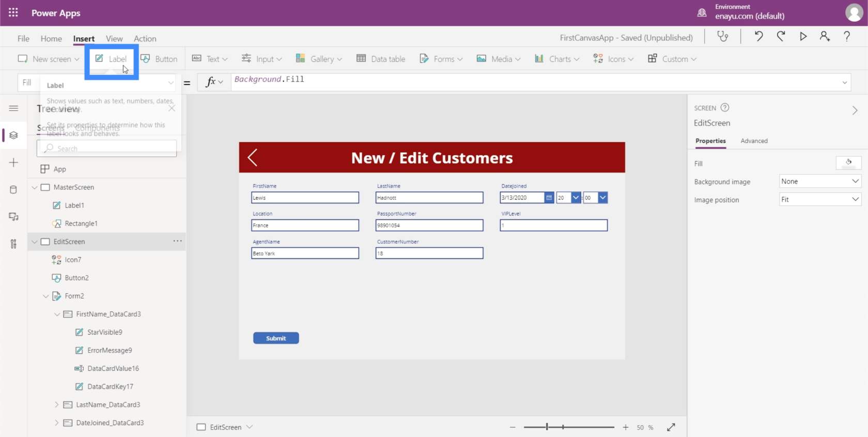Open the Help question mark icon

coord(847,36)
